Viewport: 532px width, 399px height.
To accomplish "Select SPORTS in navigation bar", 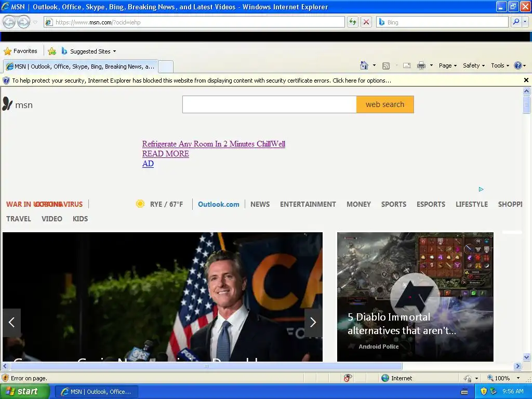I will coord(394,204).
